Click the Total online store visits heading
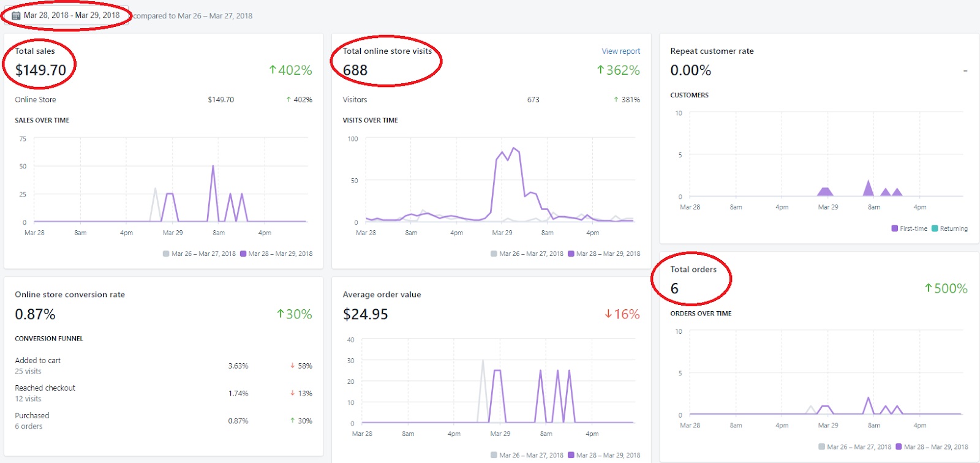This screenshot has width=980, height=463. coord(387,51)
